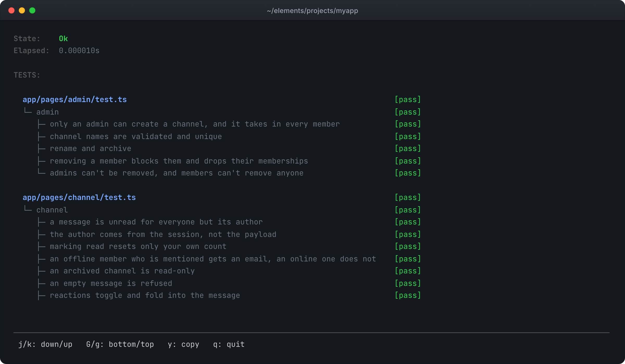Image resolution: width=625 pixels, height=364 pixels.
Task: Click the green Ok state value
Action: tap(63, 39)
